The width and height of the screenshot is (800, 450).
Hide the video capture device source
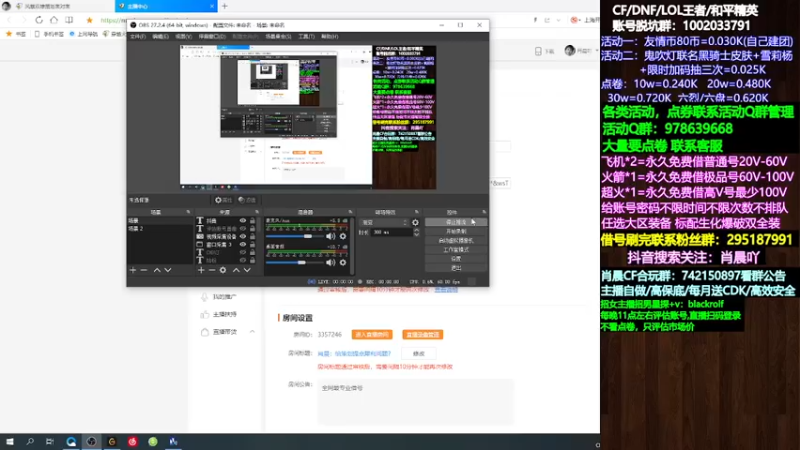pyautogui.click(x=243, y=236)
